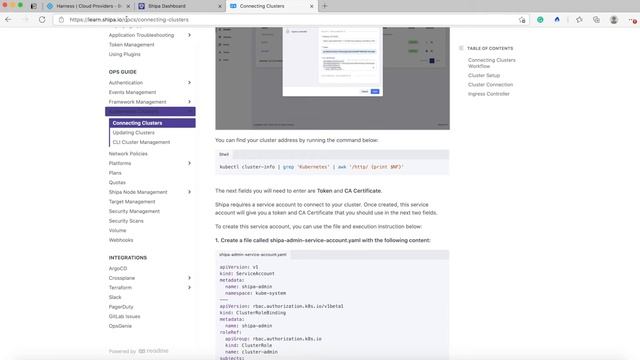Viewport: 640px width, 360px height.
Task: Expand the Terraform section chevron
Action: 189,287
